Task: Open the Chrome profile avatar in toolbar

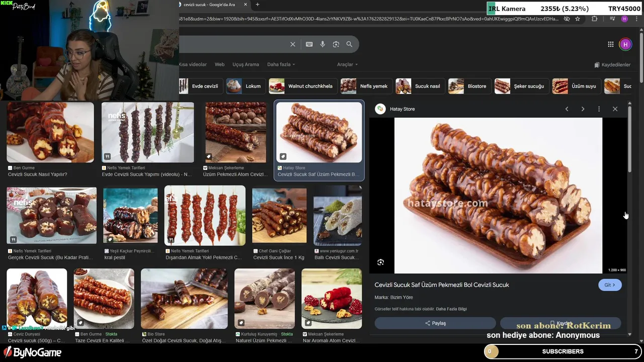Action: (x=624, y=19)
